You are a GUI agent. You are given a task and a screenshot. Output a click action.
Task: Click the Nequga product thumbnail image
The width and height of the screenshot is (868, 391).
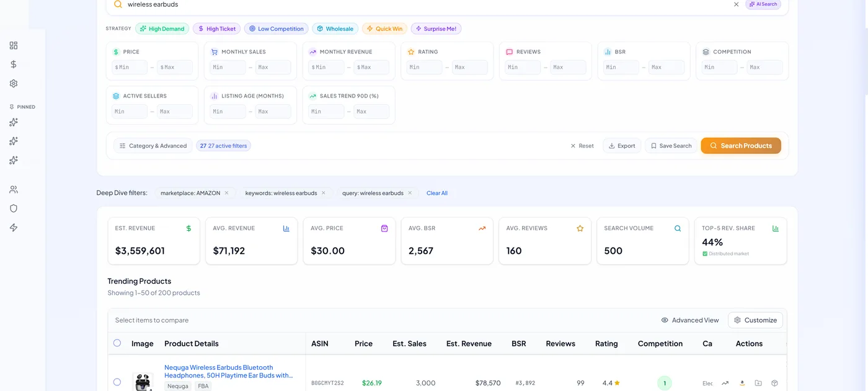pyautogui.click(x=143, y=382)
